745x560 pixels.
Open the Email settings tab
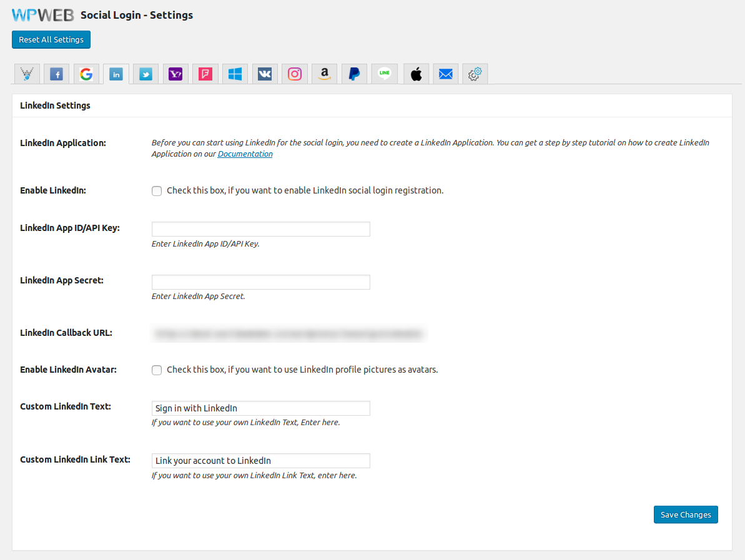[x=445, y=74]
